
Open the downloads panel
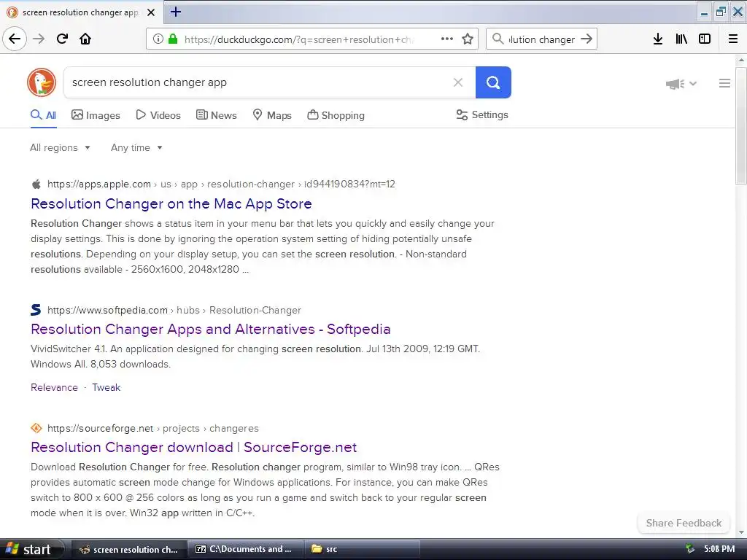[658, 39]
